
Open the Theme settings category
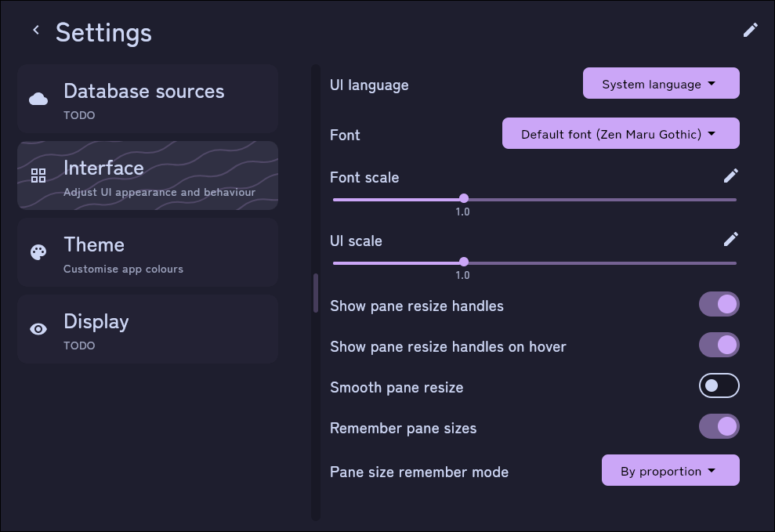pos(148,252)
